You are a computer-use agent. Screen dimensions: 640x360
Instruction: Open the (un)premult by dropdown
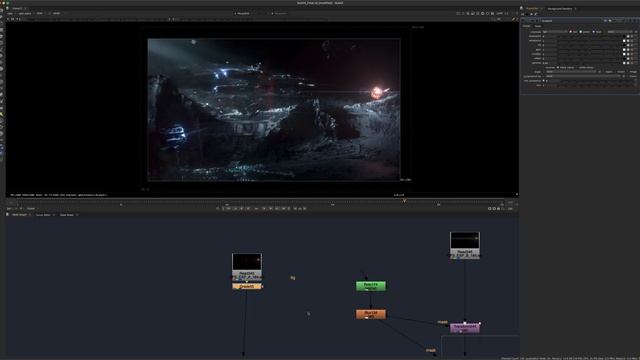584,76
